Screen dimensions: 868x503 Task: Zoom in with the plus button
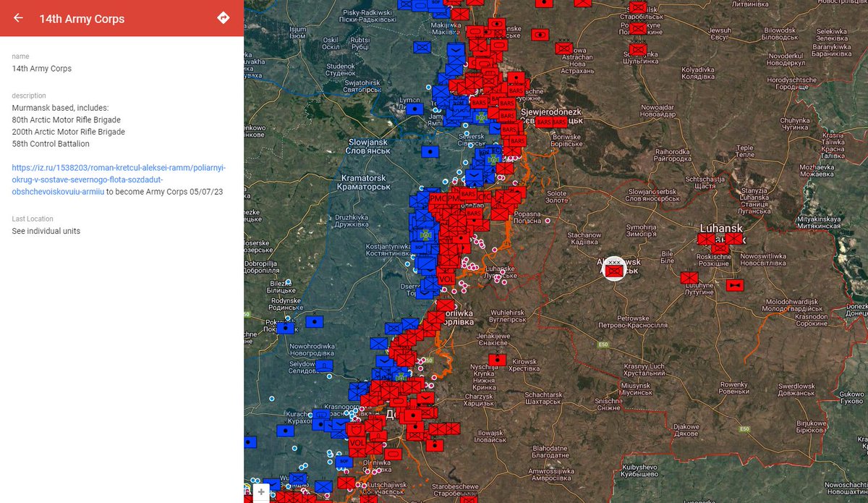tap(261, 492)
